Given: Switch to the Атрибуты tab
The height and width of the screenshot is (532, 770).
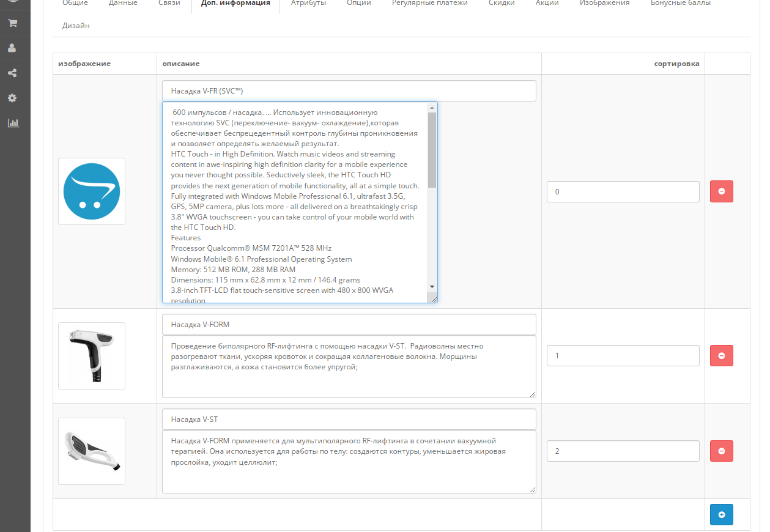Looking at the screenshot, I should [x=308, y=3].
